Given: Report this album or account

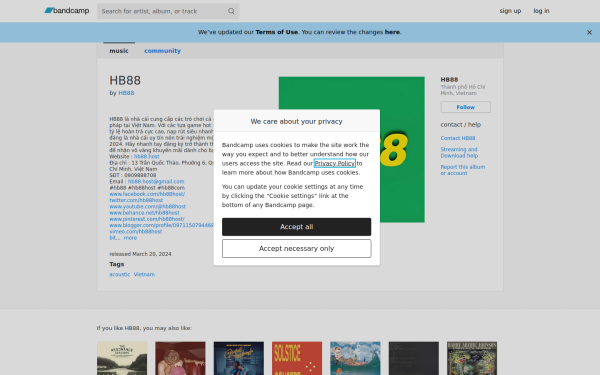Looking at the screenshot, I should point(463,170).
